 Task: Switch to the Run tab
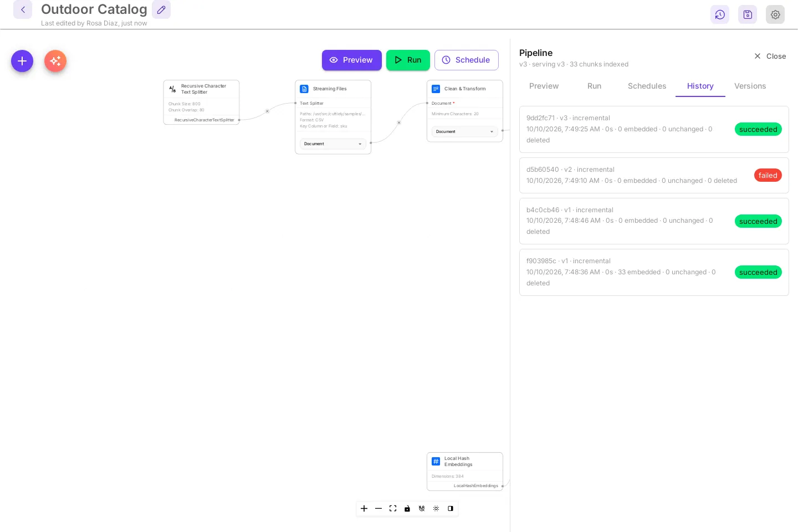point(594,86)
